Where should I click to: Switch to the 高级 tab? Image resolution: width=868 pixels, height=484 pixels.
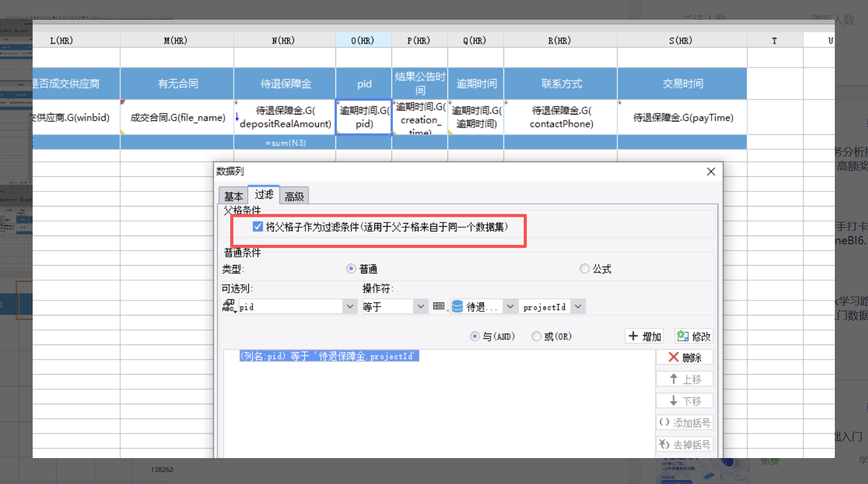pyautogui.click(x=295, y=196)
